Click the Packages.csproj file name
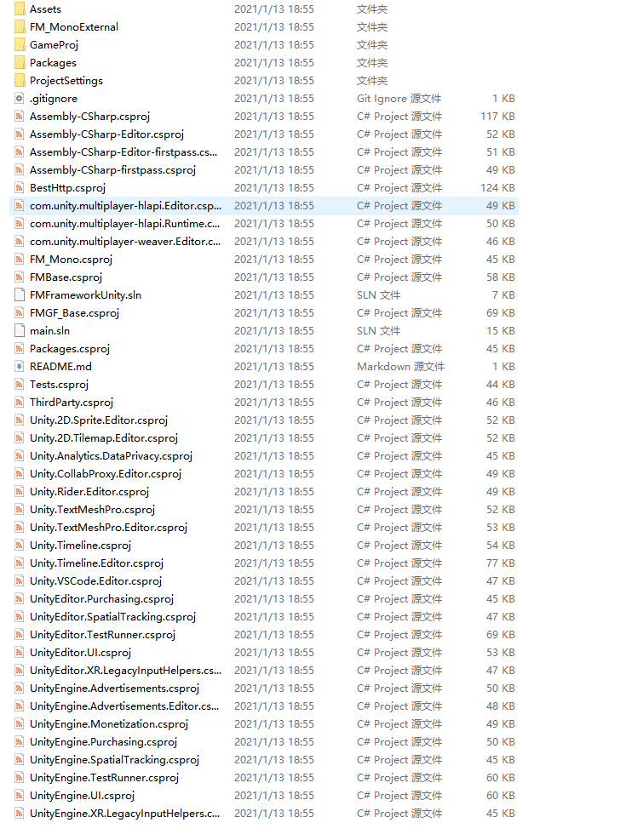626x840 pixels. point(70,348)
